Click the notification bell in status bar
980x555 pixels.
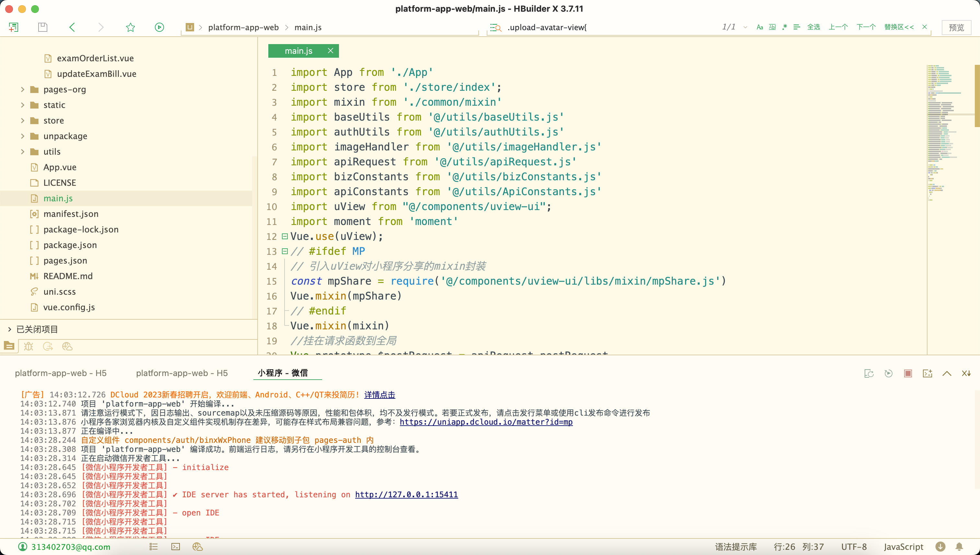959,547
